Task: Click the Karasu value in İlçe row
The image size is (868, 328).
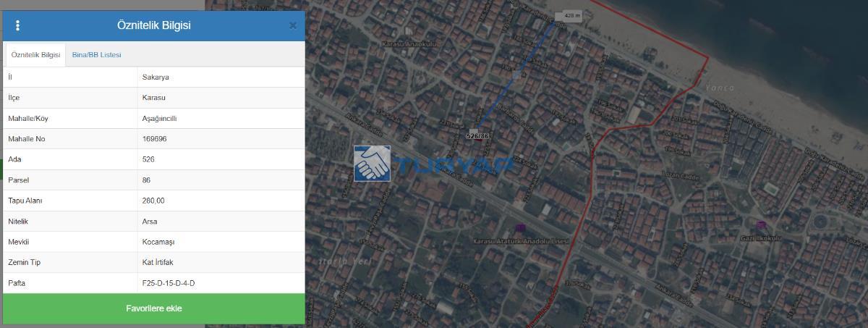Action: [154, 98]
